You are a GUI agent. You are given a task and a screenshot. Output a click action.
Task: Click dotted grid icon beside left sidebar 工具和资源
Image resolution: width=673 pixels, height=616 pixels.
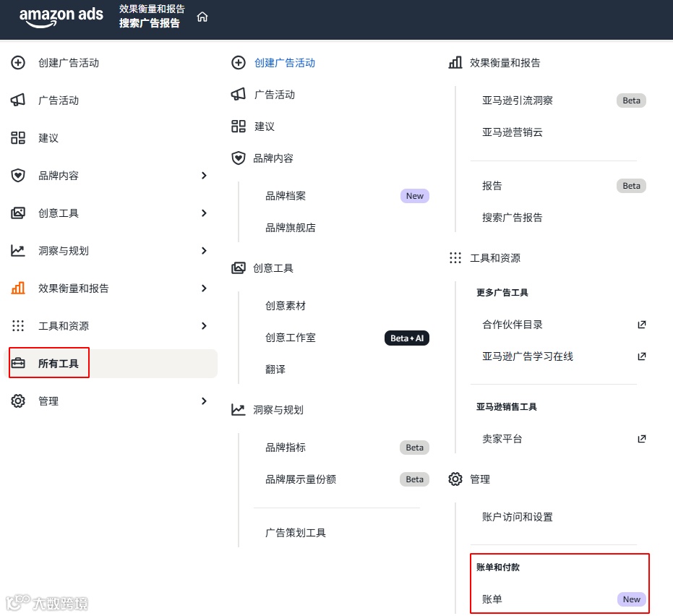[x=18, y=325]
